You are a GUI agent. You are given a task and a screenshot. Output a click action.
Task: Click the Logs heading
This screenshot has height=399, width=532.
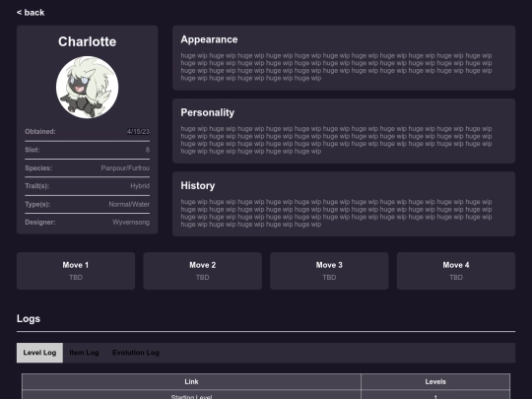coord(29,318)
